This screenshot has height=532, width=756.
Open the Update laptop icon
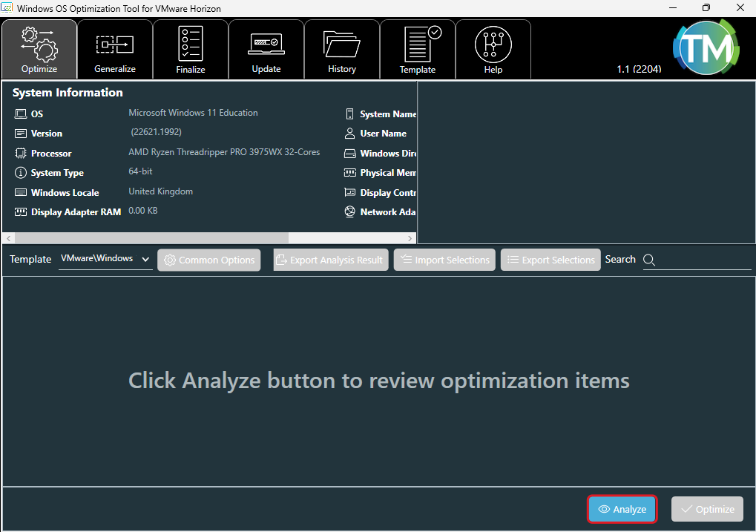point(266,44)
